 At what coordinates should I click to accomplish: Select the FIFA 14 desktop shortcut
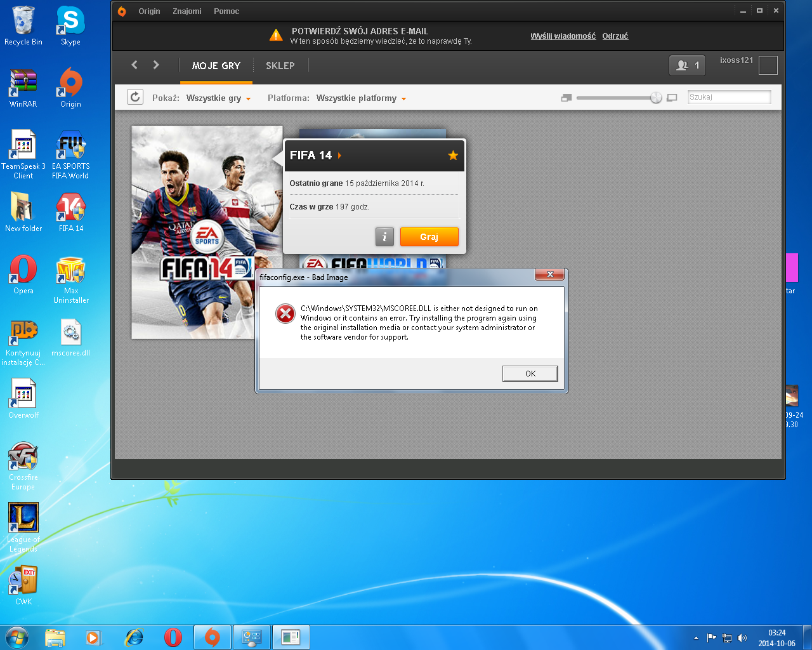point(70,213)
